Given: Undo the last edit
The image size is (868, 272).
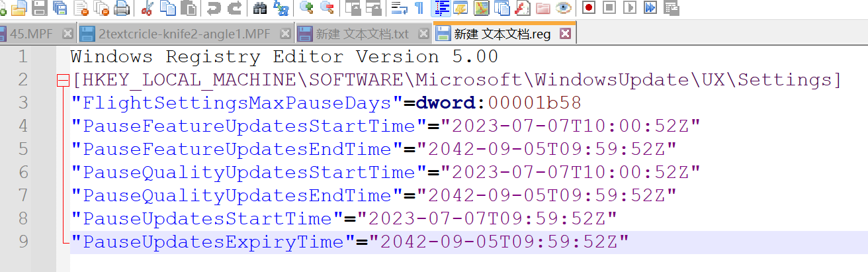Looking at the screenshot, I should pyautogui.click(x=213, y=8).
